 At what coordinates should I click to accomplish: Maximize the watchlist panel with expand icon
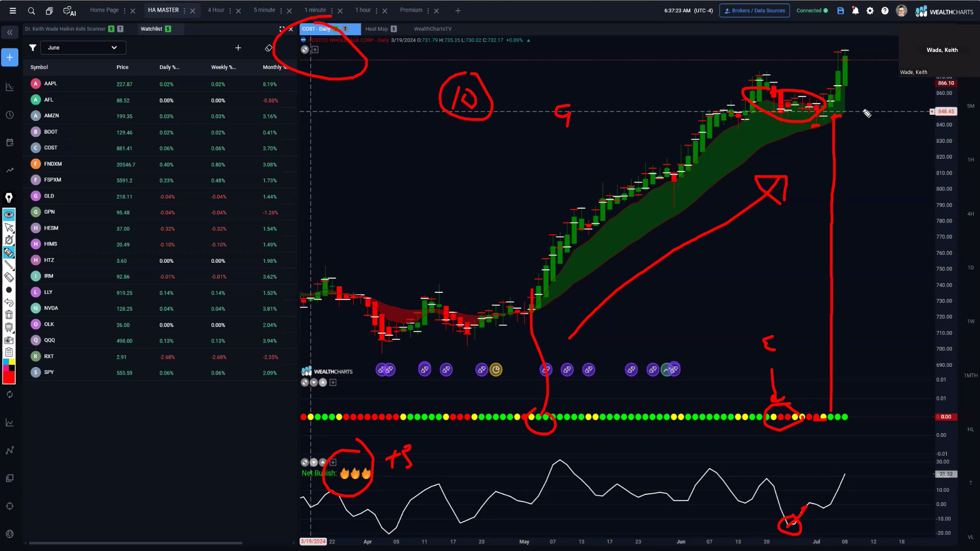(282, 29)
